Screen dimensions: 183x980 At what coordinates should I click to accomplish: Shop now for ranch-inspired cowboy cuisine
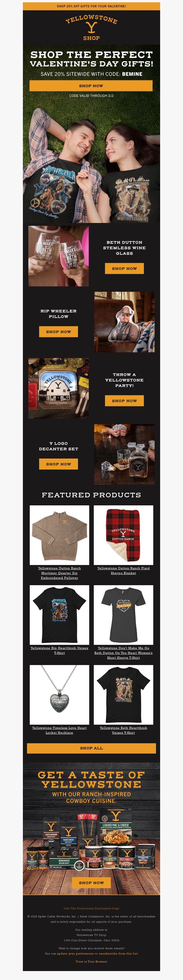click(x=91, y=882)
